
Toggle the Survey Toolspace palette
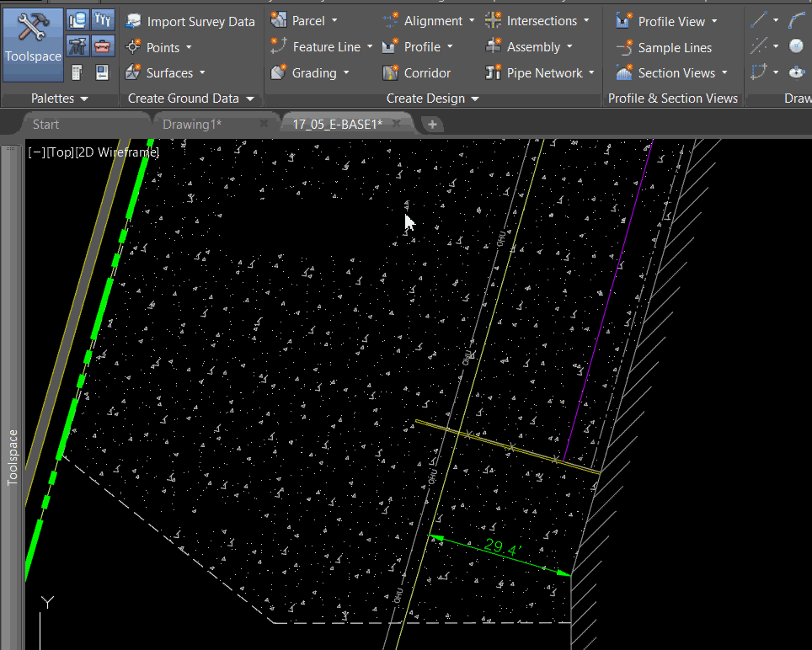coord(77,46)
